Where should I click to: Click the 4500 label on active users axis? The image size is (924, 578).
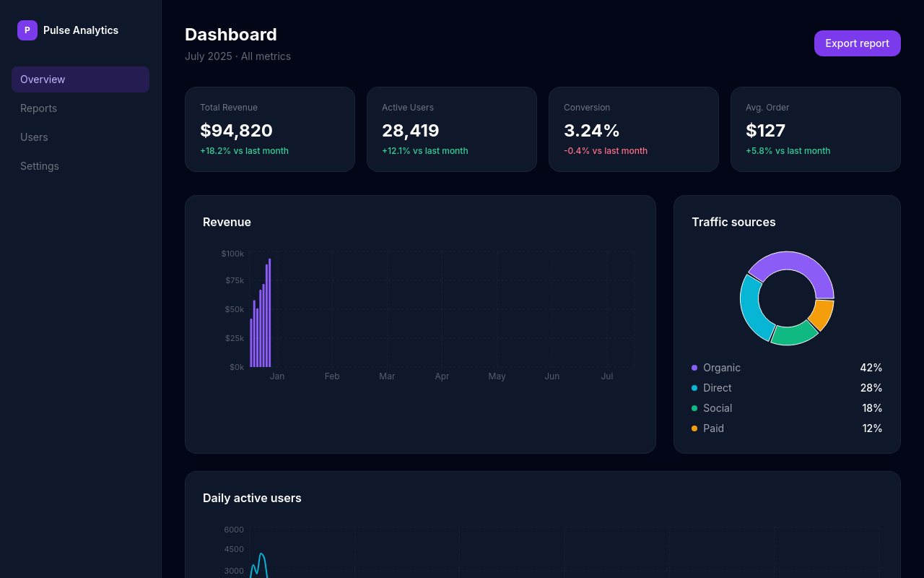(x=234, y=549)
